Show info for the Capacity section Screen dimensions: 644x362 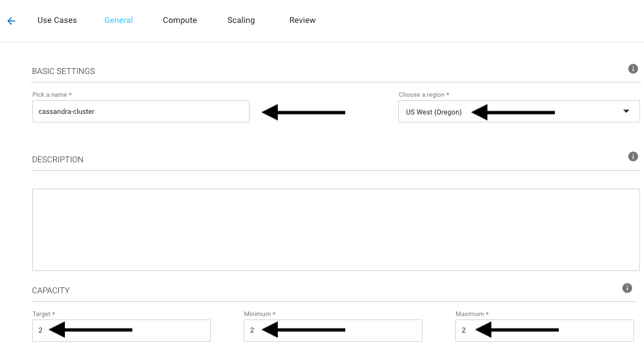(627, 288)
